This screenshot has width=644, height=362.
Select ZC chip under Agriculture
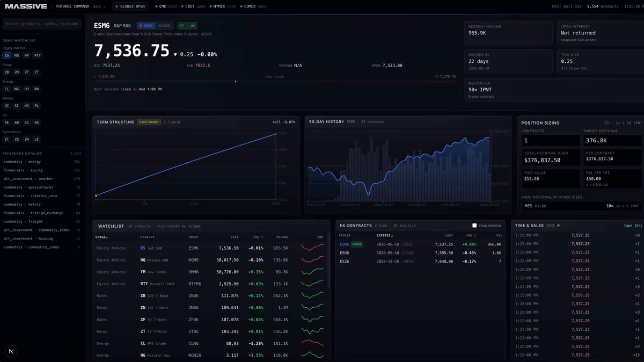7,139
